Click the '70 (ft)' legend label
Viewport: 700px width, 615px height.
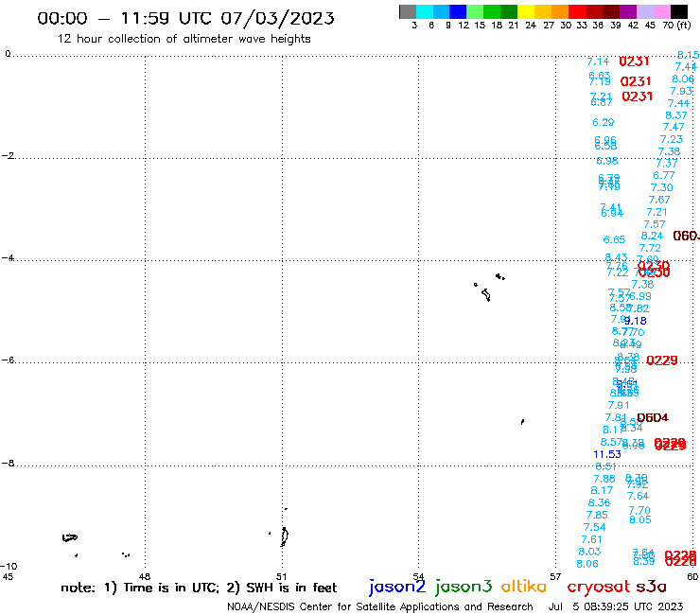coord(676,25)
